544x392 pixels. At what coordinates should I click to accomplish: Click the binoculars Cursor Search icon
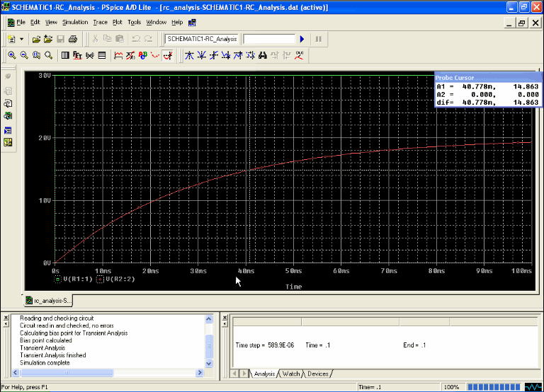[x=263, y=54]
